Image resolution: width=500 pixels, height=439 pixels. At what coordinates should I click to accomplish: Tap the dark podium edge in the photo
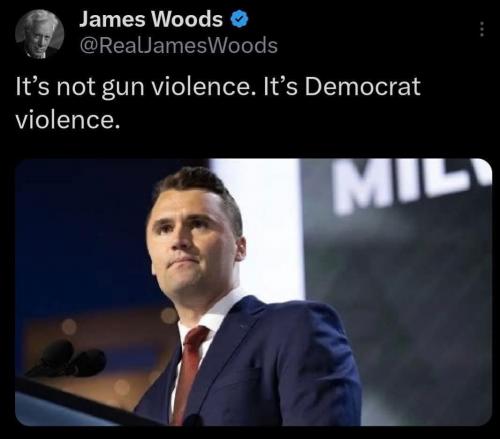coord(77,402)
